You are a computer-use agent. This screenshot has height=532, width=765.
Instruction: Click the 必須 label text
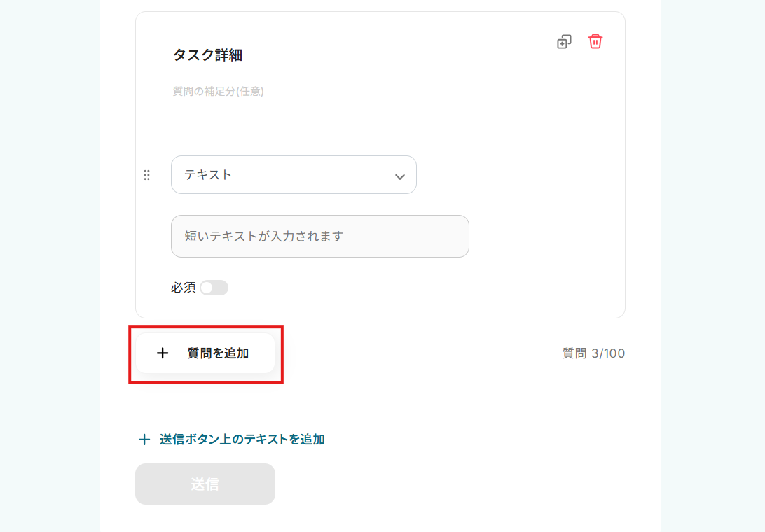point(183,288)
